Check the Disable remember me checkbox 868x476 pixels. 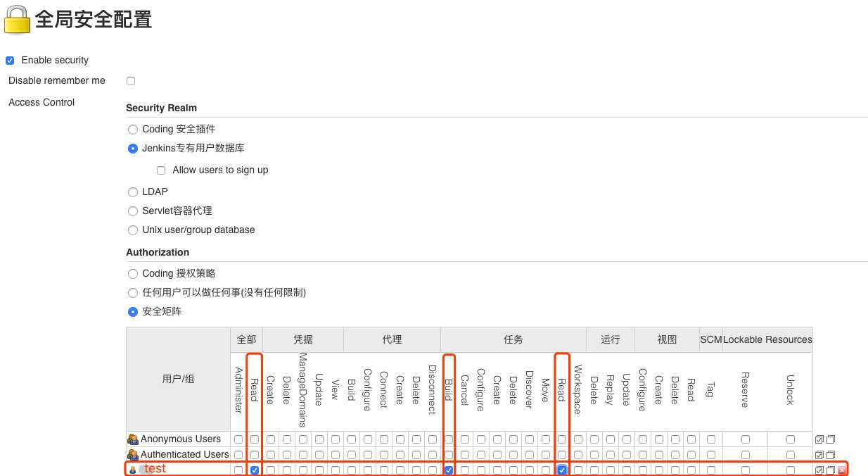point(131,81)
